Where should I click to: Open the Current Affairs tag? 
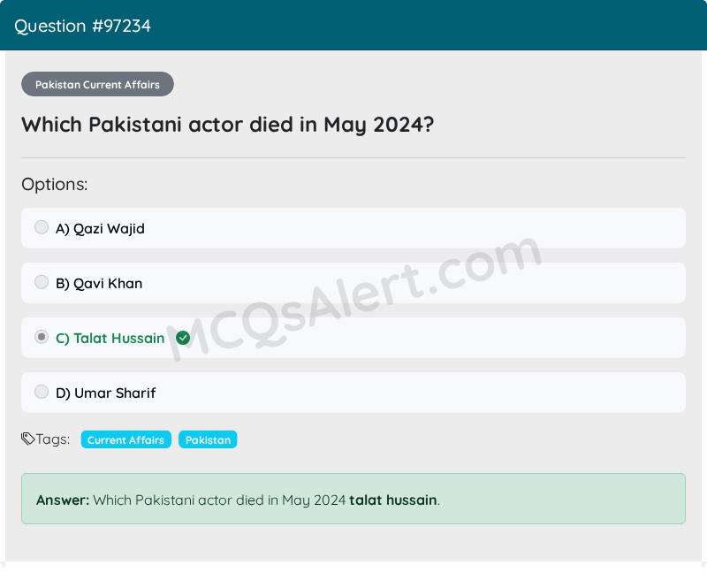click(125, 439)
